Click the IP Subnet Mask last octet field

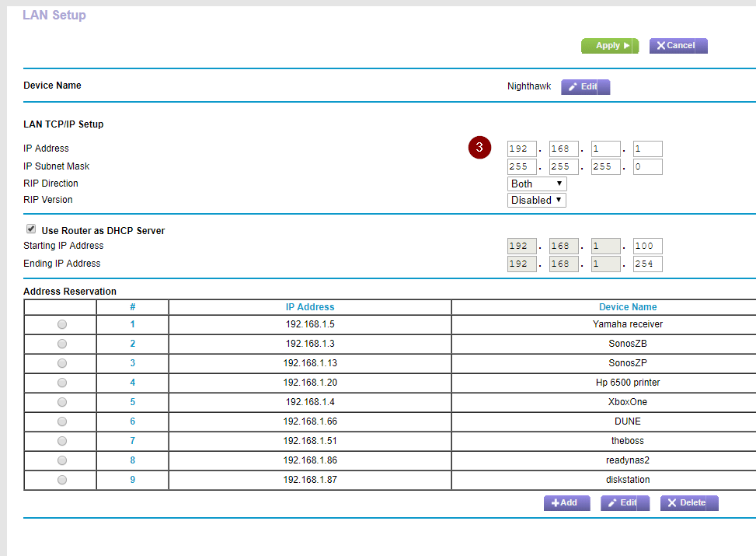tap(647, 167)
